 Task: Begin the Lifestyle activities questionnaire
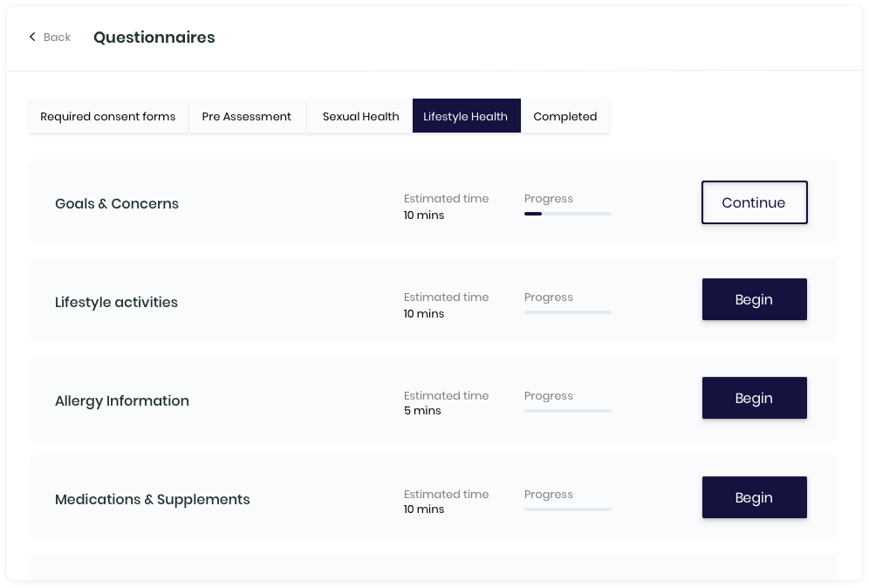click(755, 300)
